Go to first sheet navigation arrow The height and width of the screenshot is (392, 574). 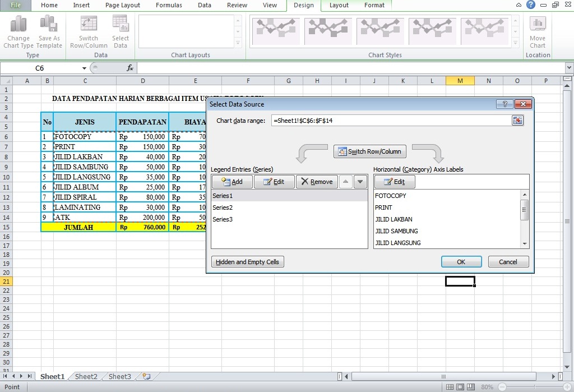pyautogui.click(x=5, y=376)
